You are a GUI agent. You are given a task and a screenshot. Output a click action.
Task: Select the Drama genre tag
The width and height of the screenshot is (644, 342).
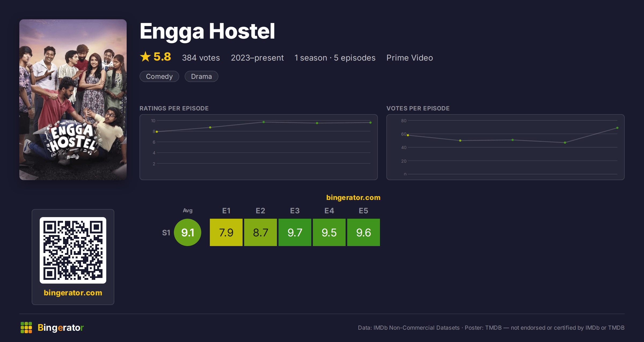(202, 76)
